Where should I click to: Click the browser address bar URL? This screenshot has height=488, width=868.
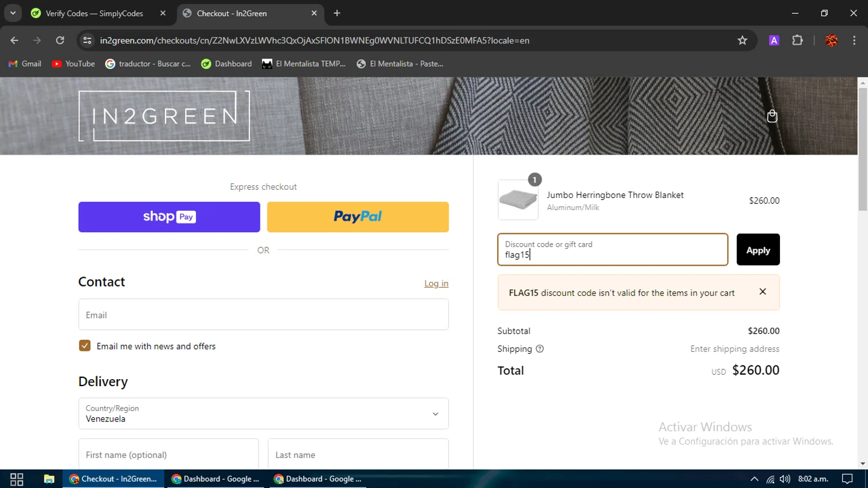pos(314,41)
